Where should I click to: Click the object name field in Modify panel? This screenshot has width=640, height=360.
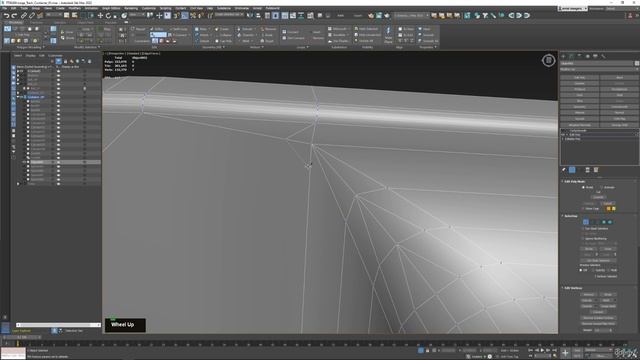pos(597,63)
